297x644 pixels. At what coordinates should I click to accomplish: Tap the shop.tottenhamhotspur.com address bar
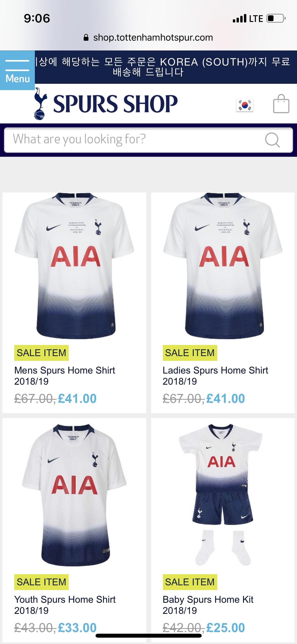pyautogui.click(x=148, y=38)
